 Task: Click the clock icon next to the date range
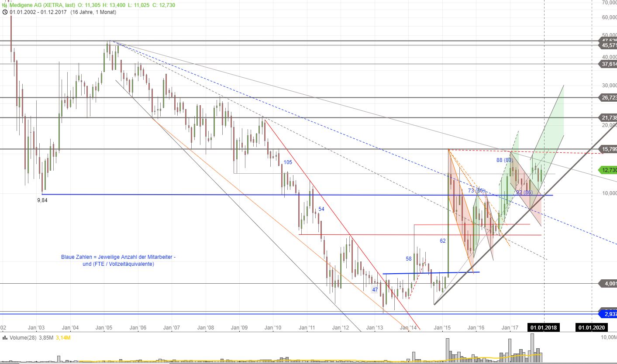[5, 12]
